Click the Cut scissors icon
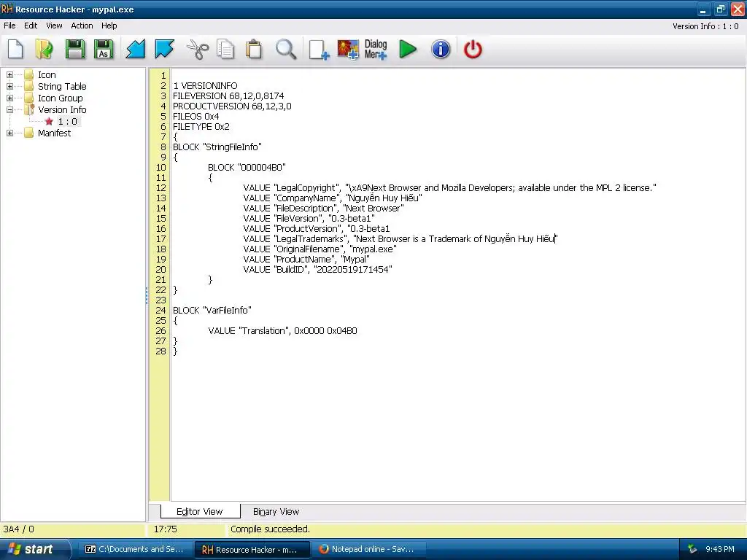This screenshot has height=560, width=747. 197,49
